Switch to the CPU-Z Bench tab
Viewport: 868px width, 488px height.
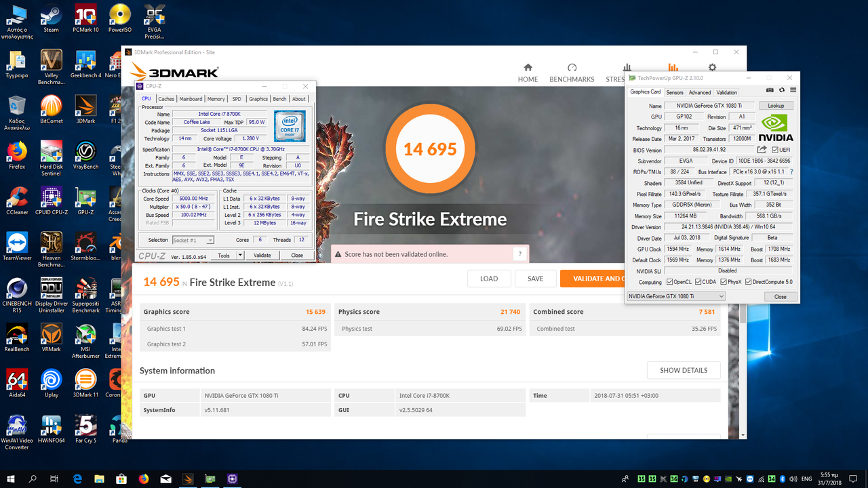tap(279, 99)
